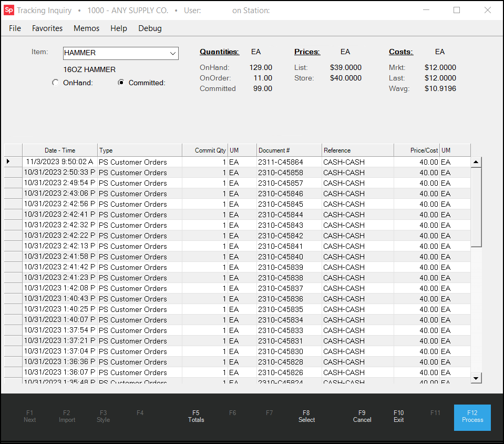Viewport: 504px width, 444px height.
Task: Click the current row indicator arrow
Action: click(x=8, y=162)
